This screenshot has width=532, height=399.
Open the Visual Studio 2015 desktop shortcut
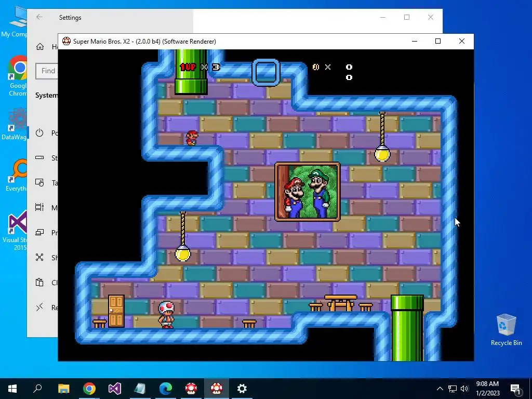tap(15, 231)
